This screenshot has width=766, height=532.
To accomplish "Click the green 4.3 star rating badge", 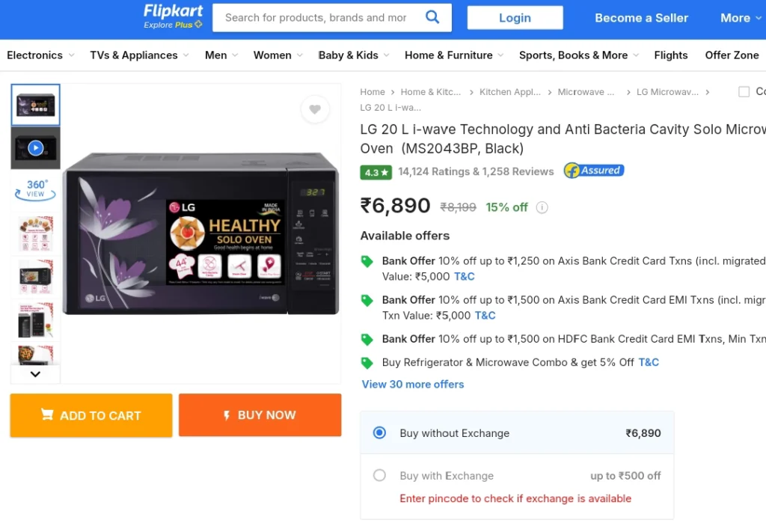I will click(376, 172).
